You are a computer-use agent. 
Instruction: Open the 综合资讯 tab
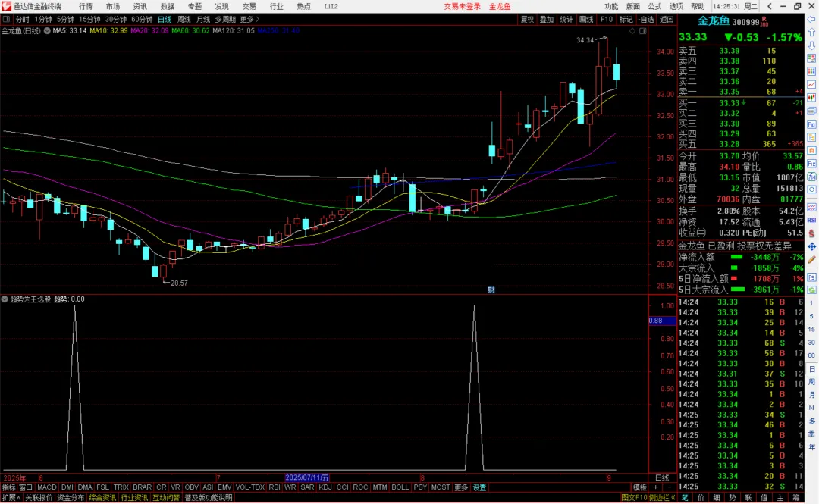(x=102, y=498)
